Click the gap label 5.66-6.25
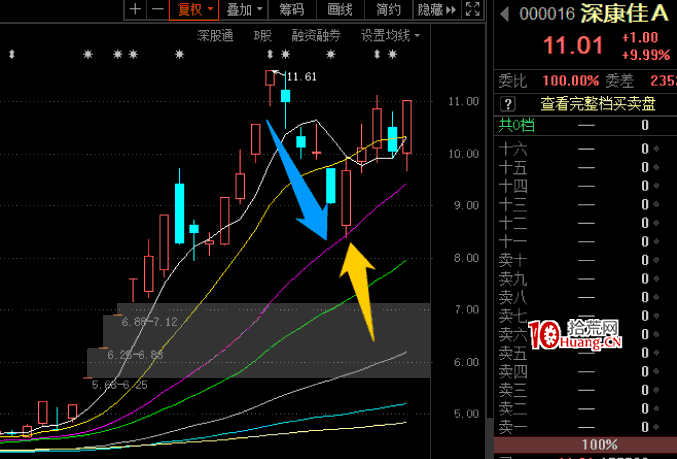677x459 pixels. point(120,385)
